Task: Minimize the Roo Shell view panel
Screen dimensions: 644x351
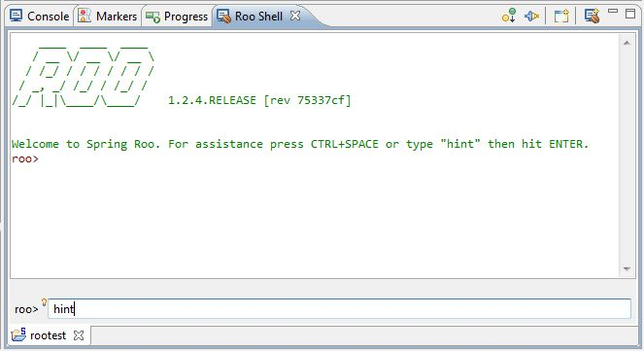Action: tap(613, 12)
